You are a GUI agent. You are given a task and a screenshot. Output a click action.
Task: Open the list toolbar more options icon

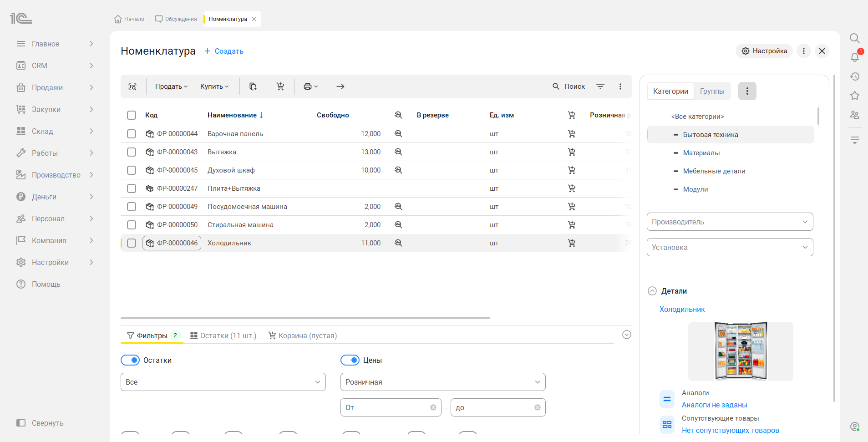coord(620,86)
